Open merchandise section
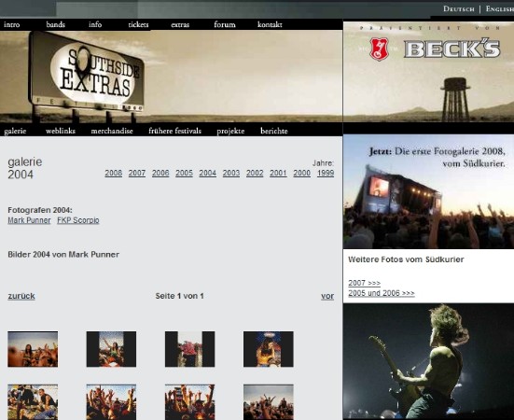The image size is (514, 420). click(112, 131)
